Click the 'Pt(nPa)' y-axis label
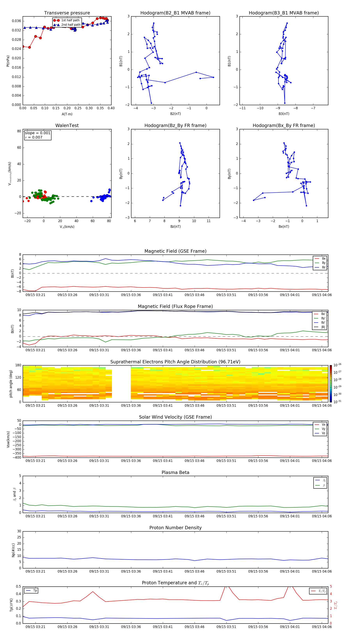 coord(8,61)
